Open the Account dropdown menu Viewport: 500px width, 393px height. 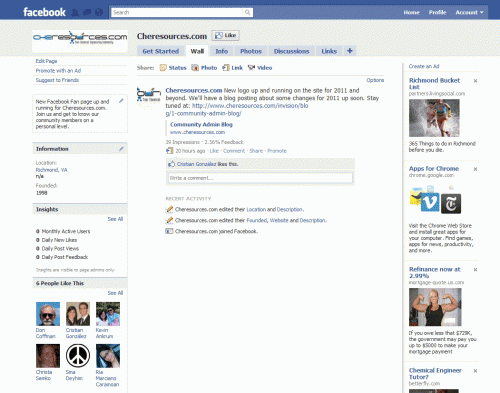coord(469,12)
